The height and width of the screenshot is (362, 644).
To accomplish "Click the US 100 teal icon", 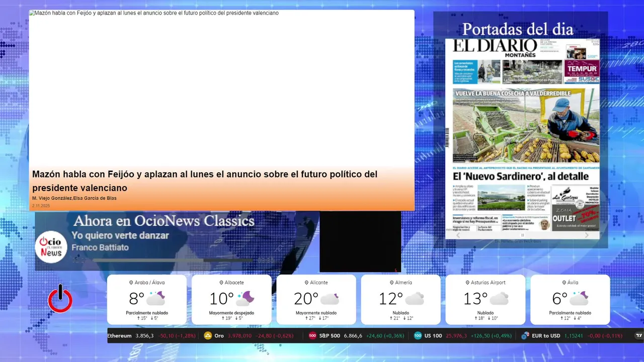I will tap(418, 336).
